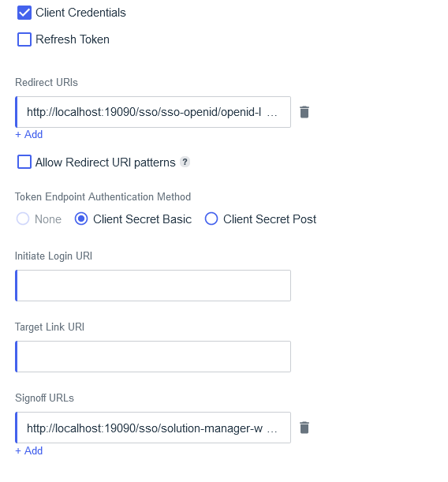Uncheck the Client Credentials checkbox
448x482 pixels.
tap(24, 13)
